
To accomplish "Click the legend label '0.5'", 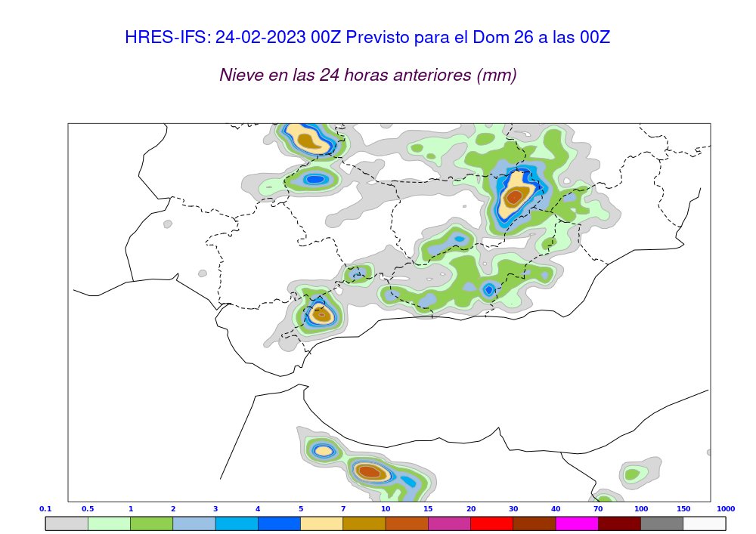I will coord(88,508).
